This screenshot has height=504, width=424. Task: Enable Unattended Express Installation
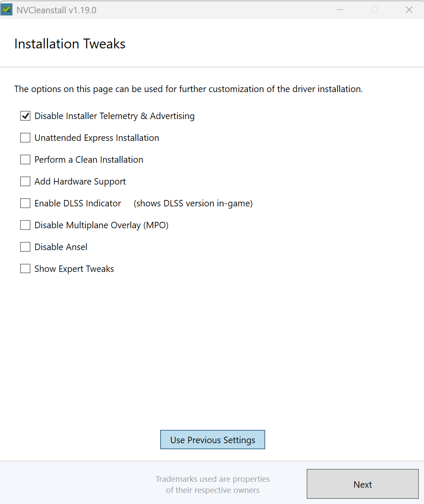[x=25, y=137]
